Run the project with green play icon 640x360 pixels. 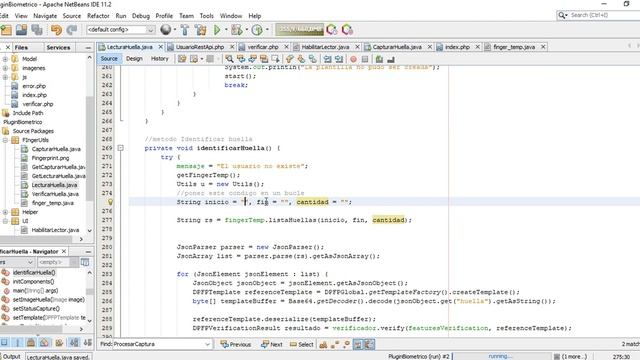[x=217, y=29]
